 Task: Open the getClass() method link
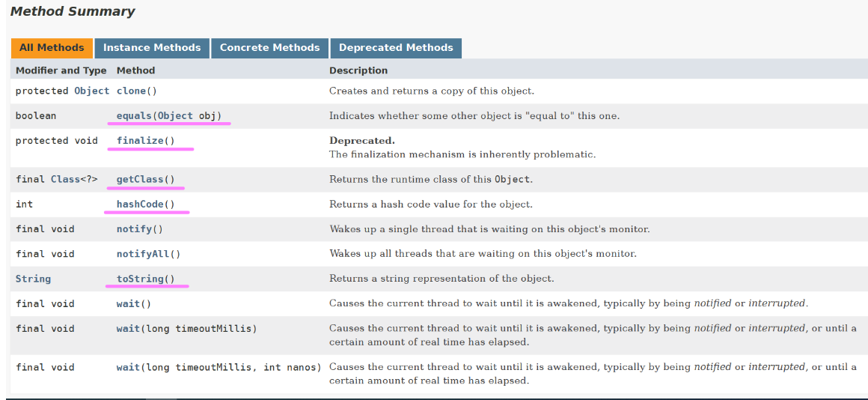coord(145,180)
